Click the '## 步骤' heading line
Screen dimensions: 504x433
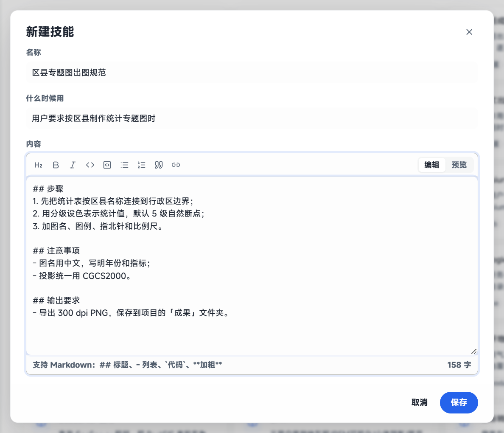(x=48, y=189)
